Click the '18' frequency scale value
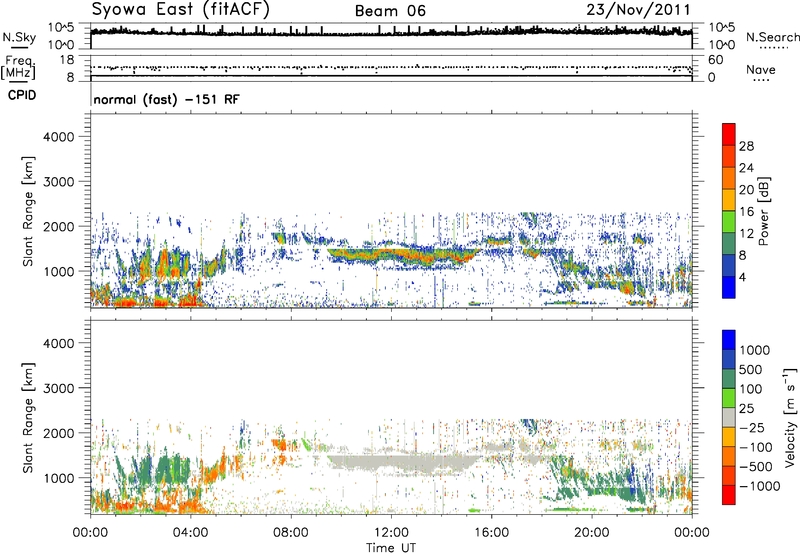 click(67, 60)
